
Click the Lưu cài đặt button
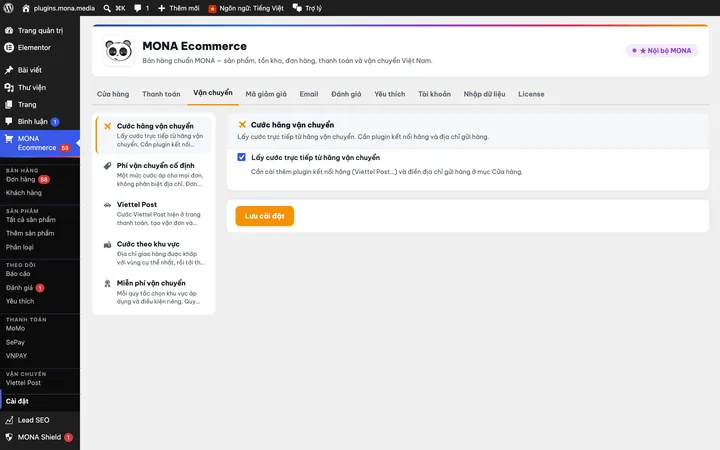(x=264, y=216)
